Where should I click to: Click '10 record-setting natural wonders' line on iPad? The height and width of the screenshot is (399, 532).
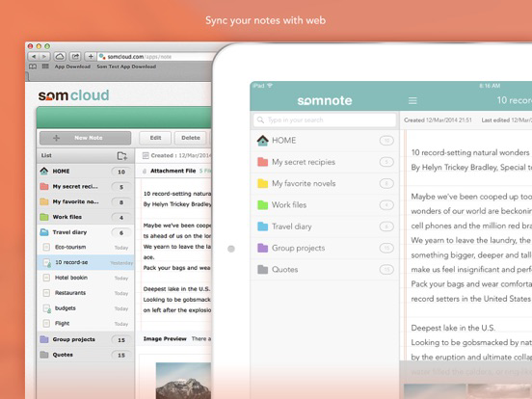(x=470, y=152)
